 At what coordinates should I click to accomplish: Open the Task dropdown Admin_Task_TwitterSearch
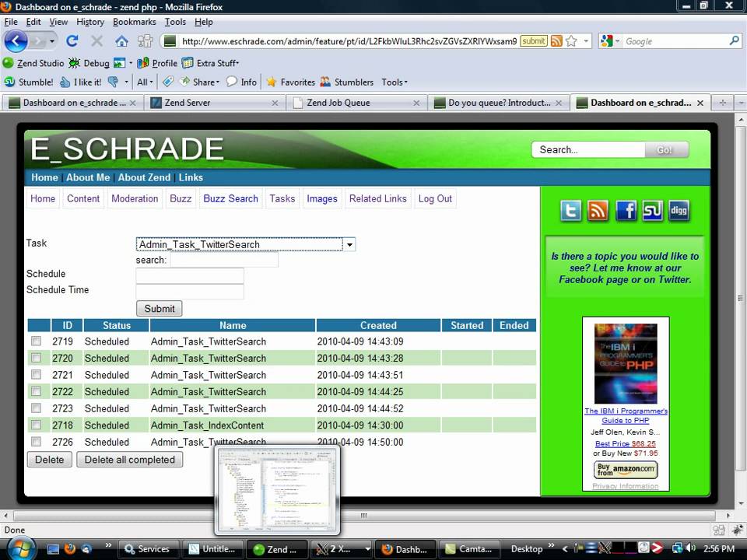(245, 244)
